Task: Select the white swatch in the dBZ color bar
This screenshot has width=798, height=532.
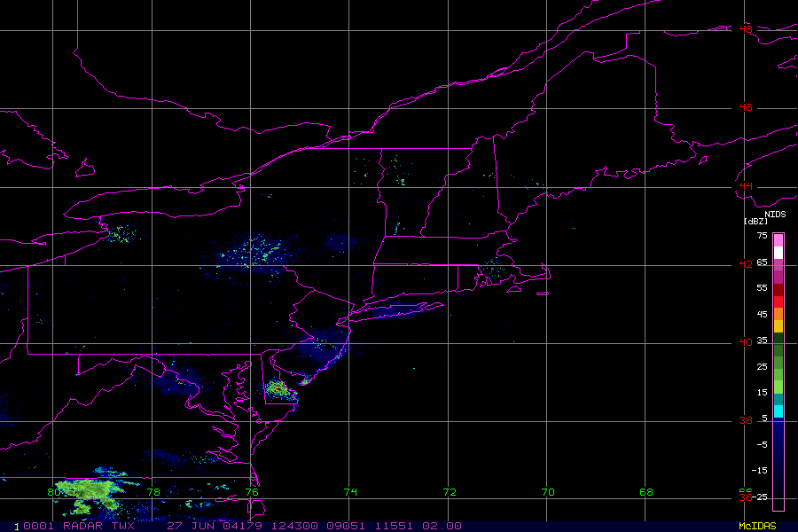Action: pyautogui.click(x=778, y=253)
